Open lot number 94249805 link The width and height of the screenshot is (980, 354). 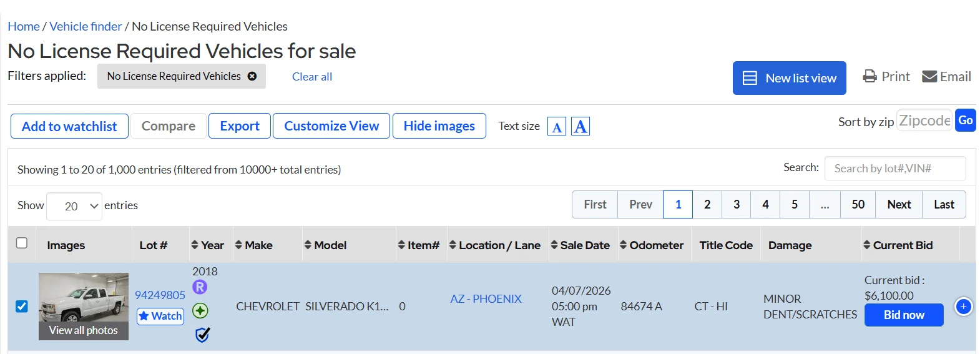(160, 295)
